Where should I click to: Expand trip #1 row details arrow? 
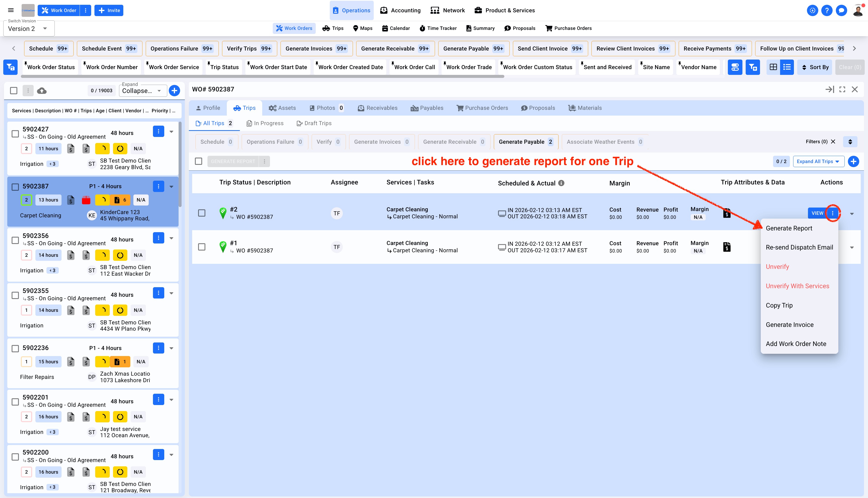tap(852, 247)
